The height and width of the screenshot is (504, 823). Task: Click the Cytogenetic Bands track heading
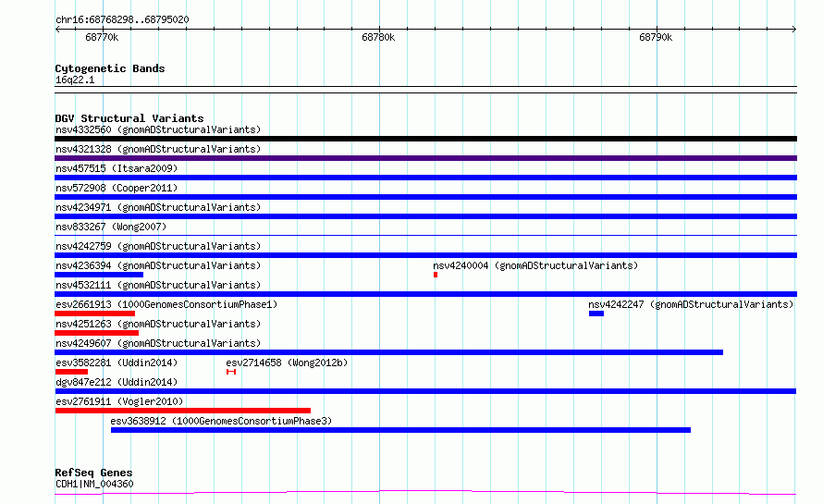tap(110, 68)
